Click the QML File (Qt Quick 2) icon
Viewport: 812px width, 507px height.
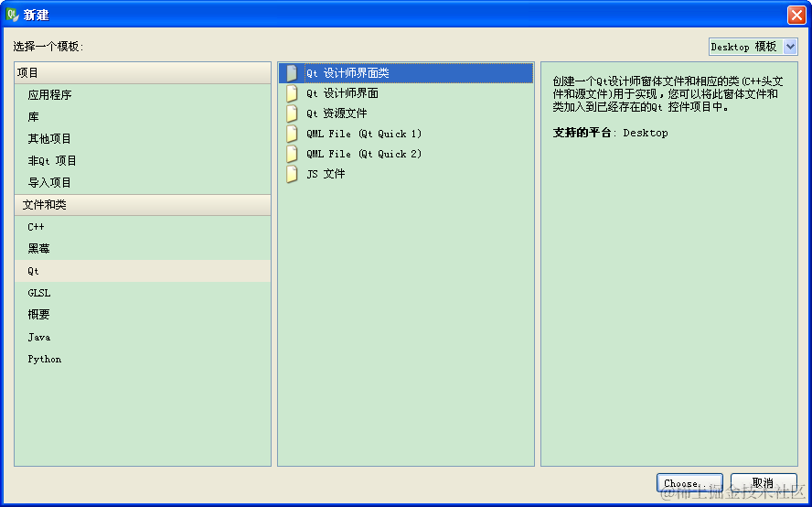click(x=292, y=154)
